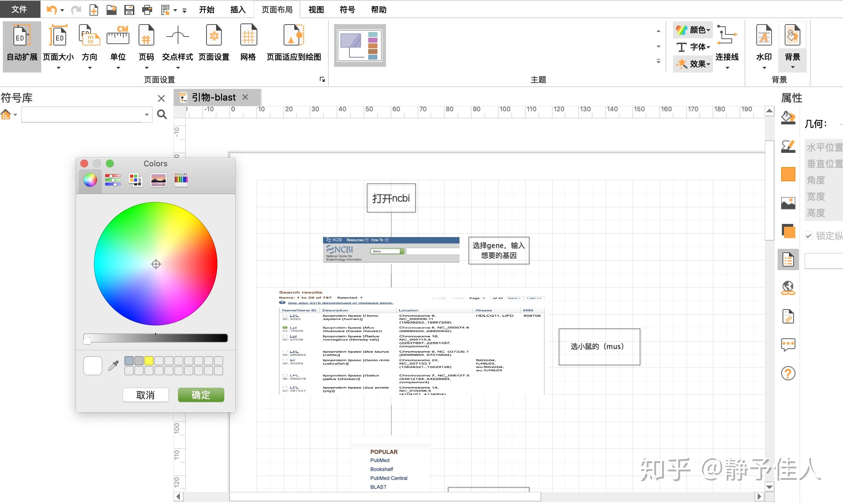Select the pencils picker mode
The height and width of the screenshot is (504, 843).
pos(181,180)
